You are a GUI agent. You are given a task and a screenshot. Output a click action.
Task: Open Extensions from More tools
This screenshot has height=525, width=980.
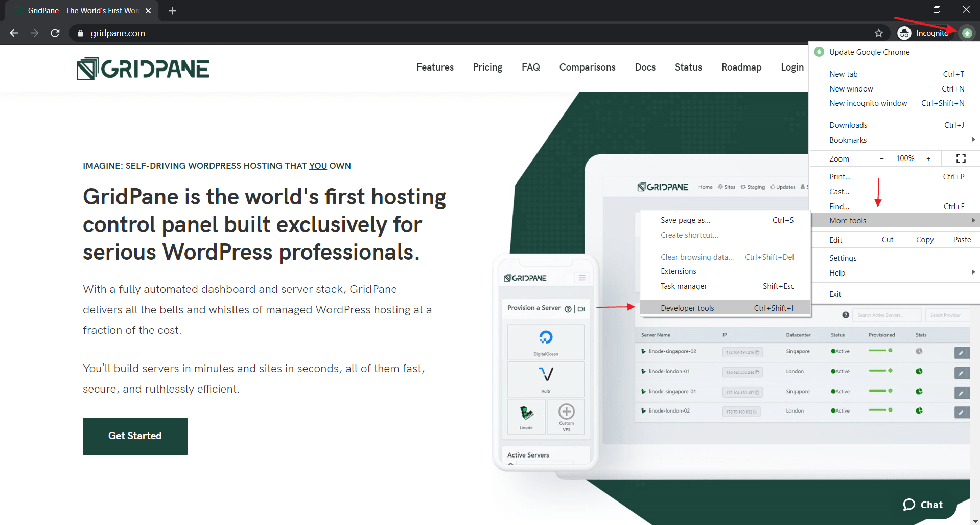[726, 271]
